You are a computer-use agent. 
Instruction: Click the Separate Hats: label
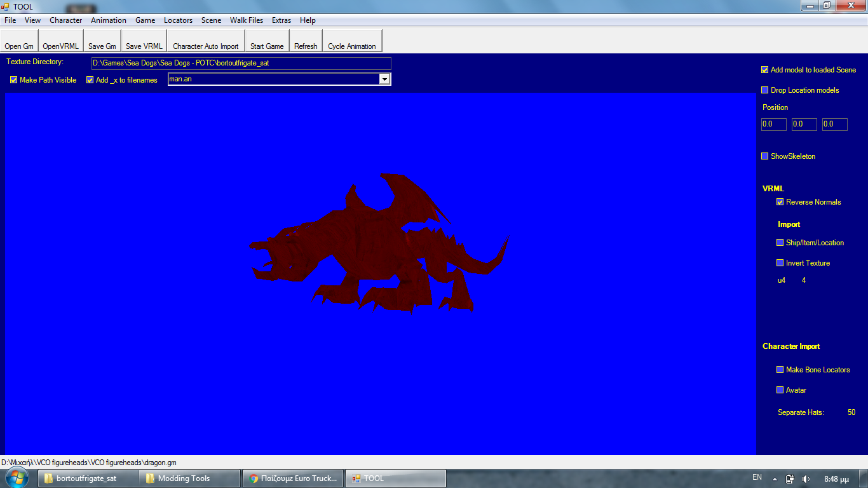[801, 412]
